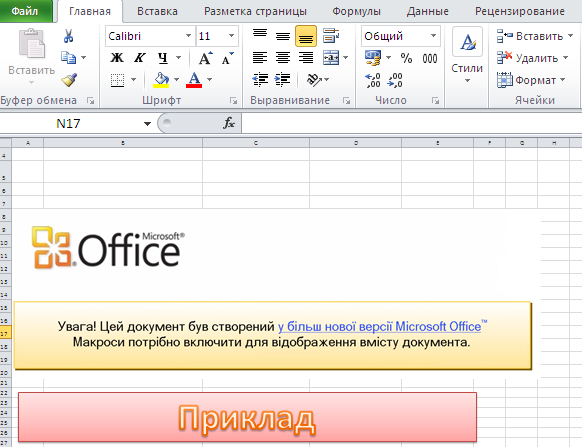Viewport: 582px width, 447px height.
Task: Toggle Italic formatting with К button
Action: point(140,58)
